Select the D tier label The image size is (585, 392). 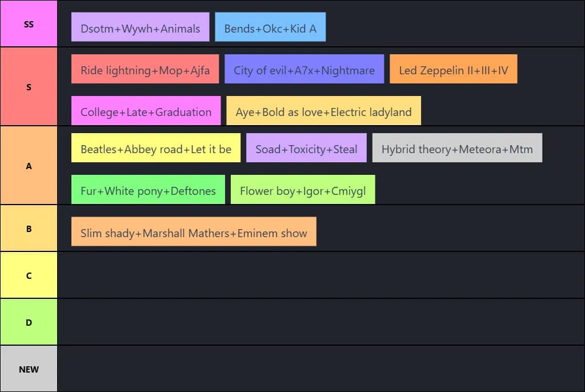[29, 322]
